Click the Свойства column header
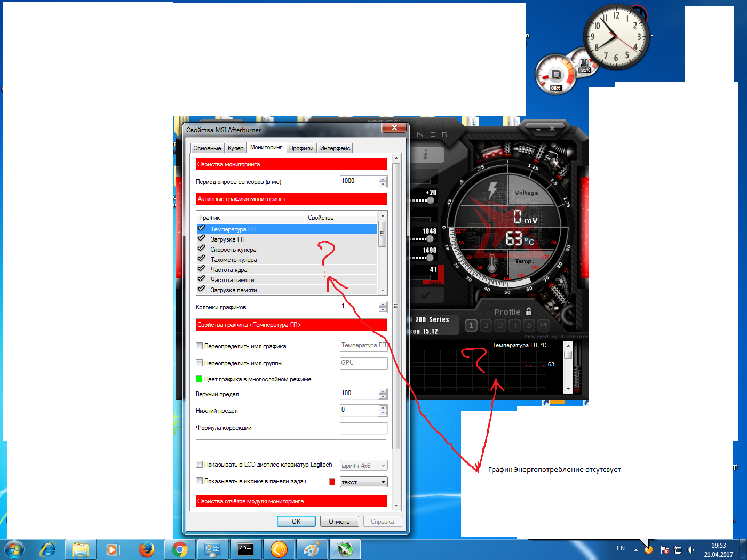This screenshot has height=560, width=747. tap(341, 217)
